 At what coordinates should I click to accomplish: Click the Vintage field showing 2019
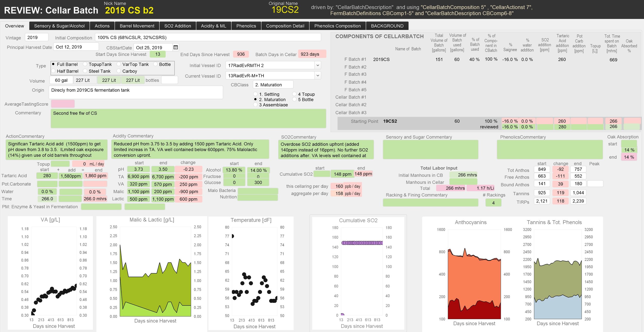tap(37, 37)
